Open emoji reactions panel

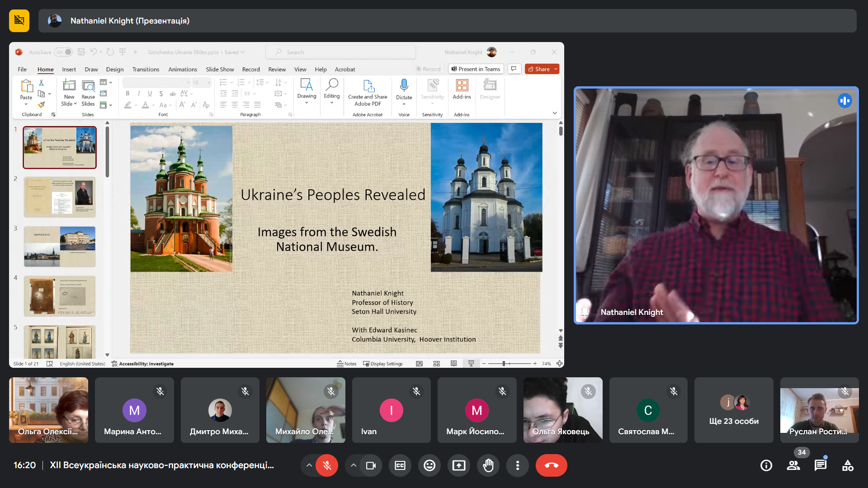(429, 465)
